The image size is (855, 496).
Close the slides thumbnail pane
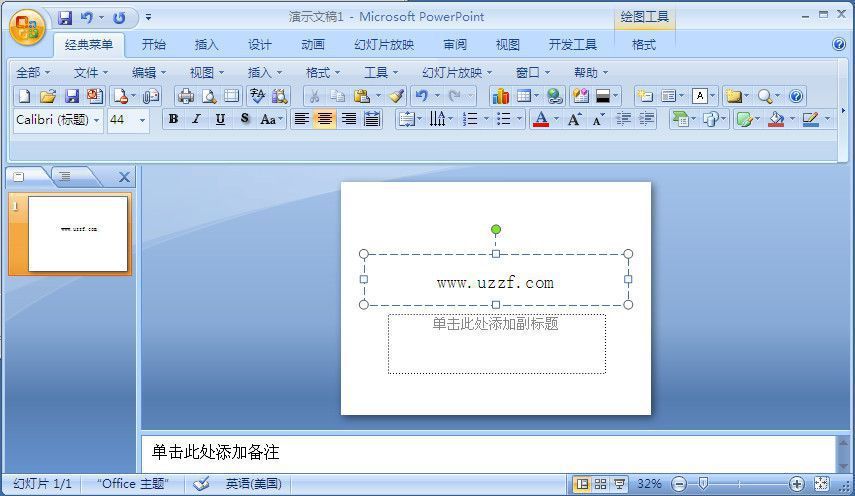click(124, 177)
